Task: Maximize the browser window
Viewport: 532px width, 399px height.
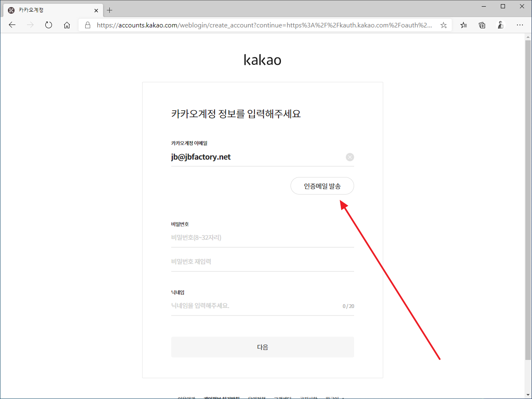Action: pos(503,6)
